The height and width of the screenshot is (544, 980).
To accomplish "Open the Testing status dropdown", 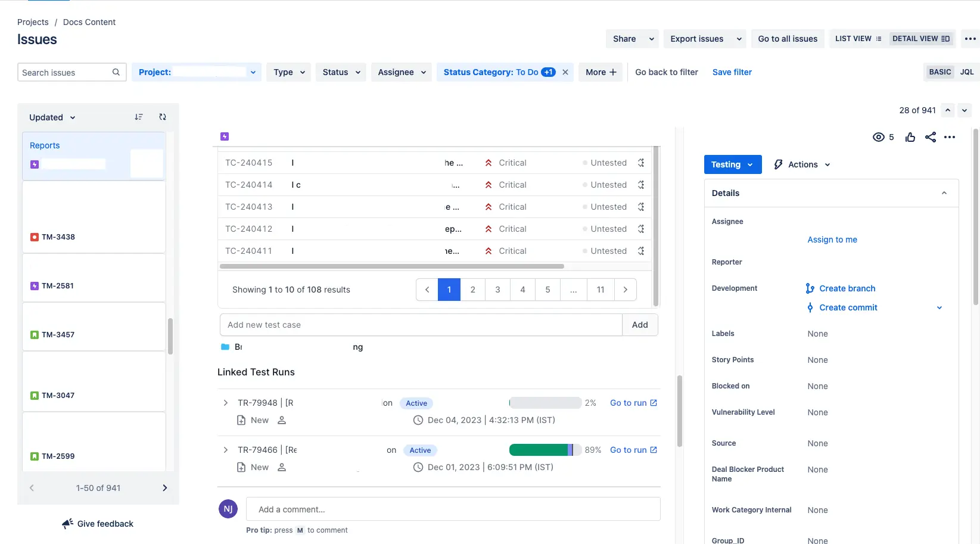I will (x=732, y=164).
